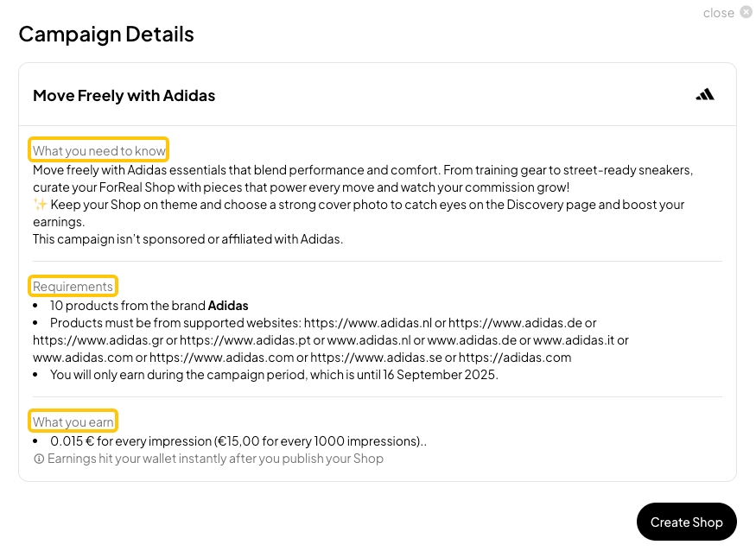Select the 'What you earn' heading
This screenshot has height=551, width=756.
pyautogui.click(x=73, y=421)
